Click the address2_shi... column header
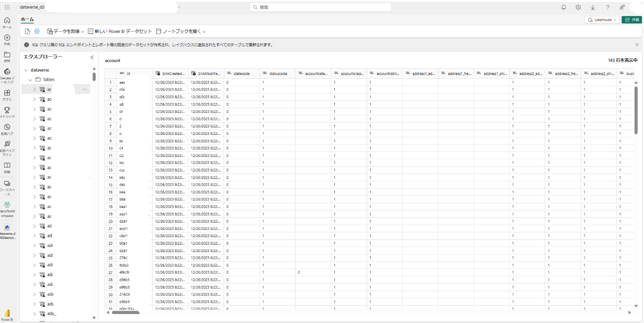This screenshot has height=323, width=644. [x=598, y=74]
